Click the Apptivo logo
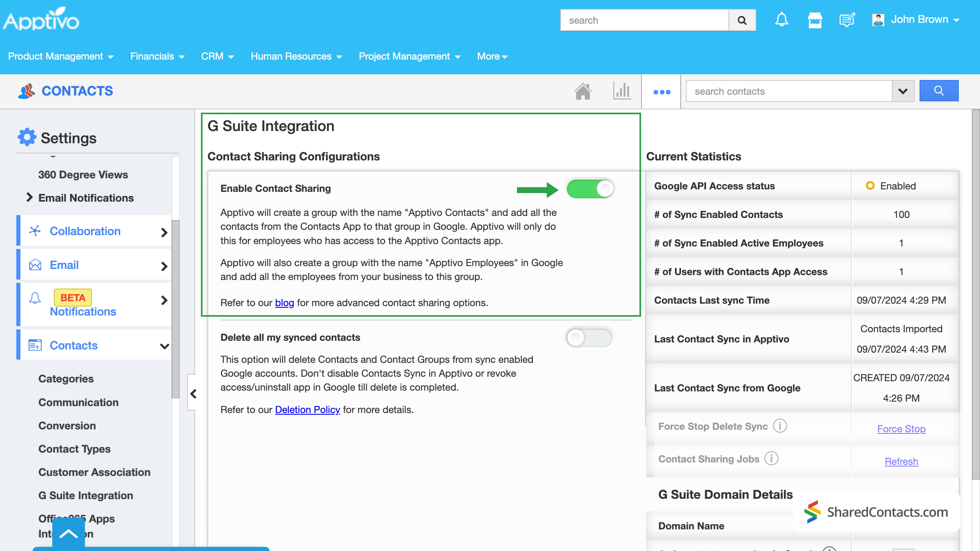This screenshot has height=551, width=980. point(41,19)
